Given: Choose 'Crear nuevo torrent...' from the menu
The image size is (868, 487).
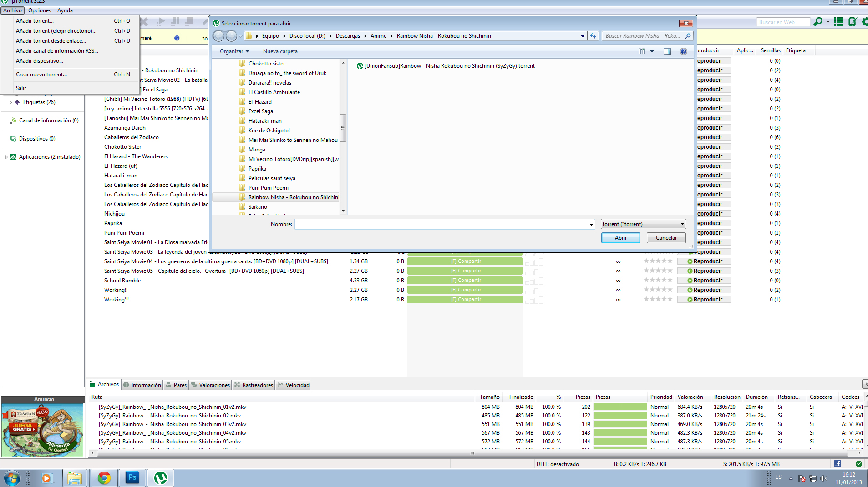Looking at the screenshot, I should coord(41,75).
